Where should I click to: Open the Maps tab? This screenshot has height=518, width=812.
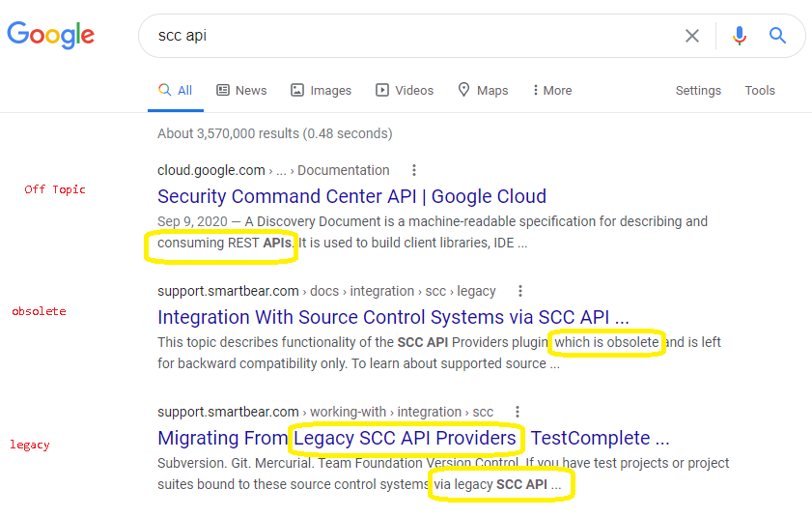(483, 90)
